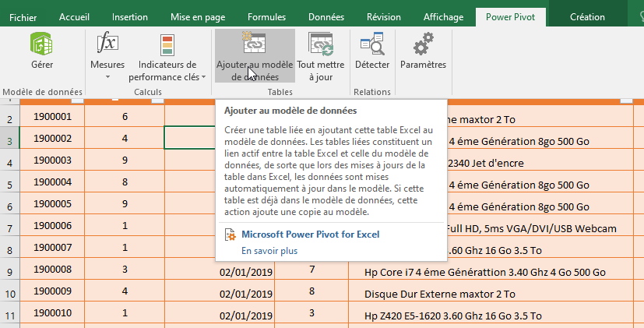Image resolution: width=644 pixels, height=328 pixels.
Task: Click Tout mettre à jour icon
Action: point(321,44)
